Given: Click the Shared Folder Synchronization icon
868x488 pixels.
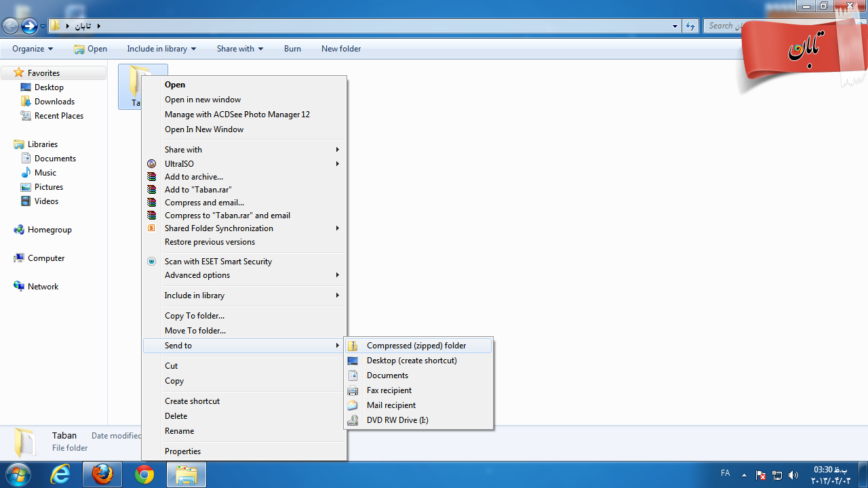Looking at the screenshot, I should coord(152,228).
